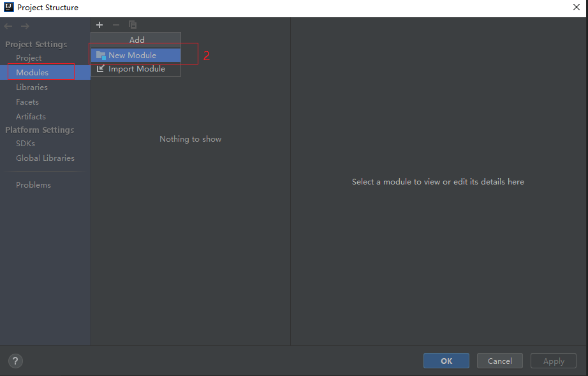This screenshot has width=588, height=376.
Task: Open Libraries settings section
Action: click(x=32, y=87)
